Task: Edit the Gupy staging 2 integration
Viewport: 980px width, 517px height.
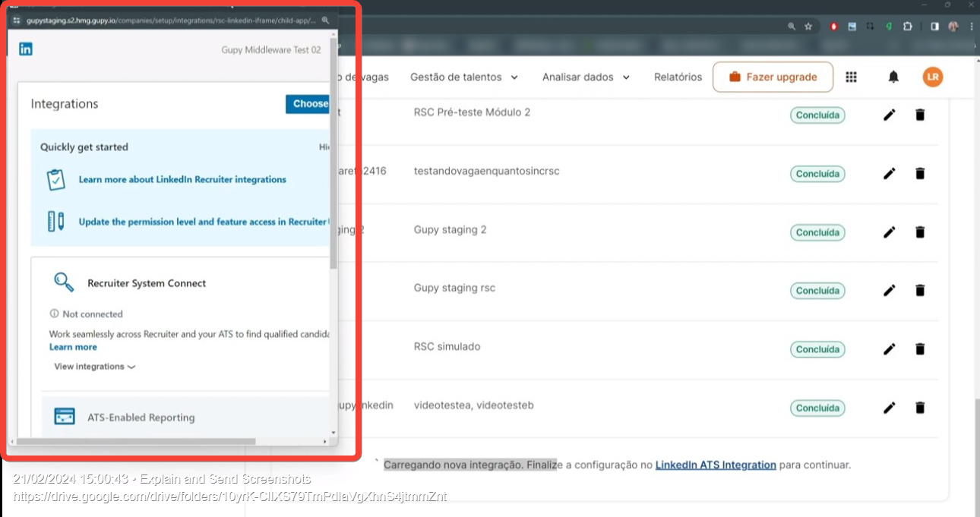Action: click(890, 232)
